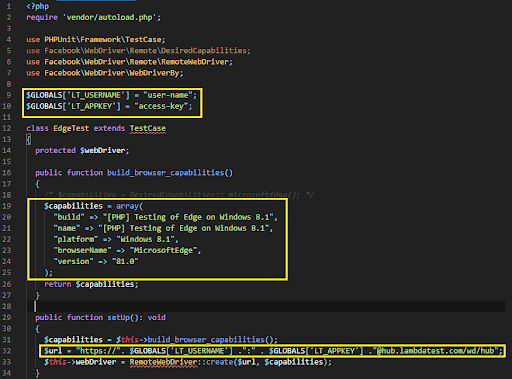The image size is (512, 379).
Task: Click 'vendor/autoload.php' string in require line
Action: 109,17
